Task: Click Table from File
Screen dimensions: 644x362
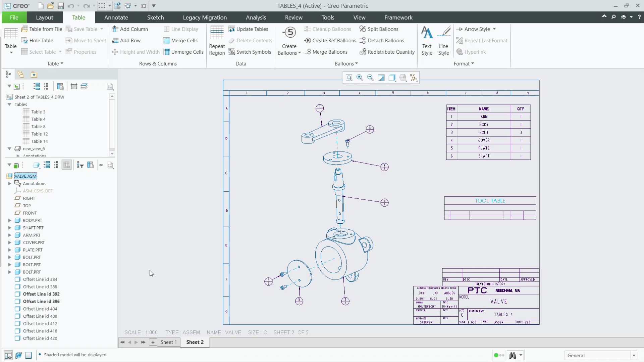Action: pyautogui.click(x=42, y=29)
